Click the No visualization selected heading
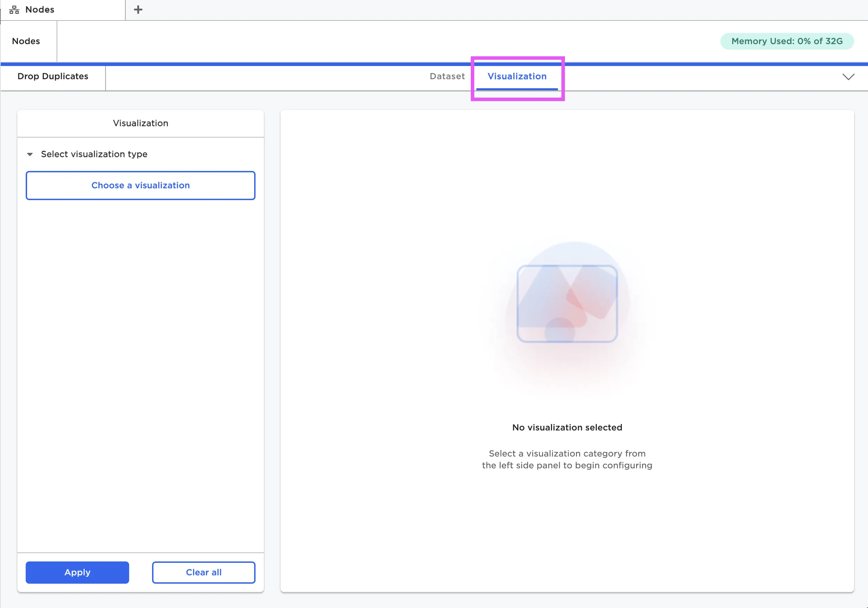The image size is (868, 608). [567, 428]
